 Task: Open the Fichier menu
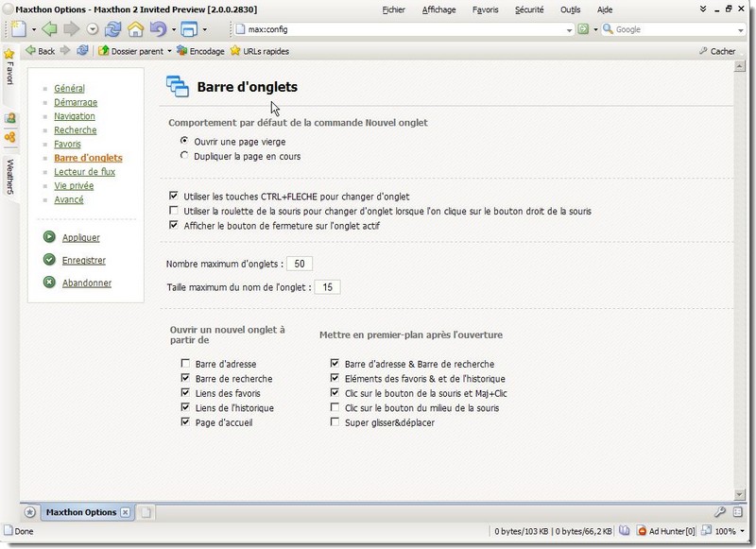(x=393, y=9)
